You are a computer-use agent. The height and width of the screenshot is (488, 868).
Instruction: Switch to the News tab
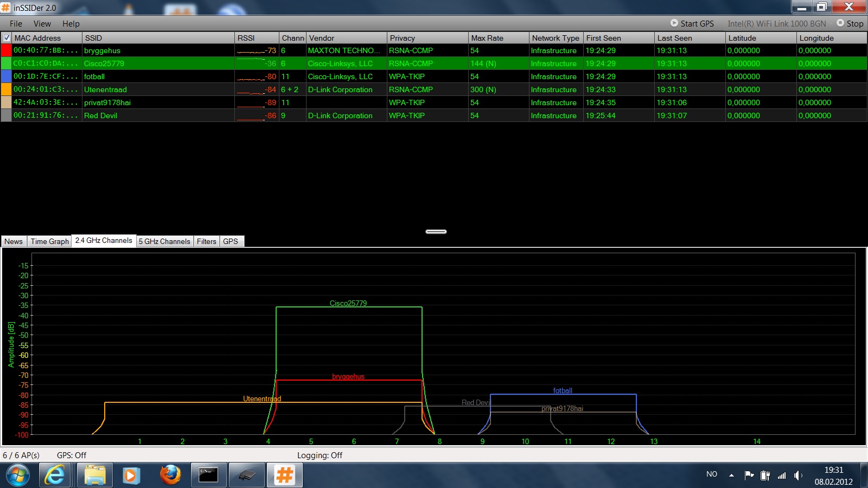pyautogui.click(x=14, y=241)
